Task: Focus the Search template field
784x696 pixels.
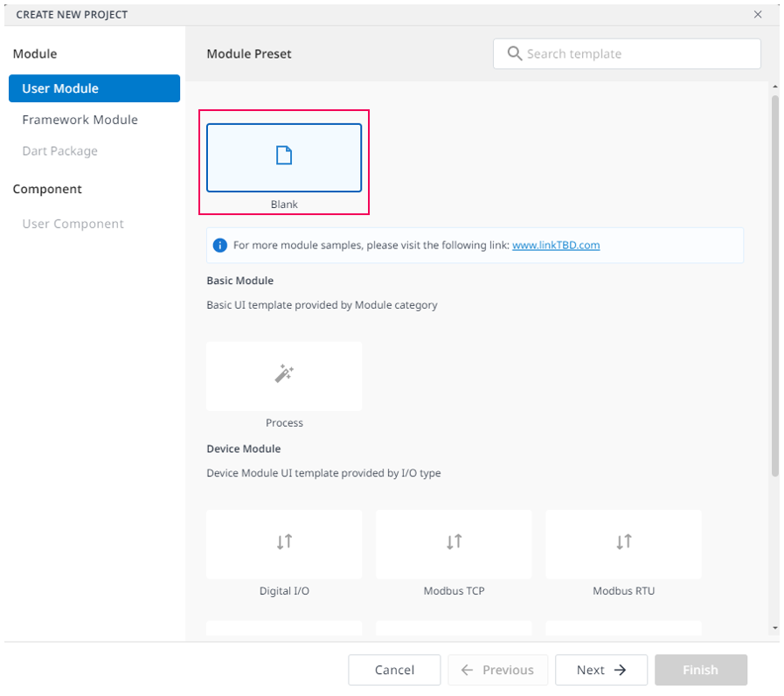Action: click(627, 53)
